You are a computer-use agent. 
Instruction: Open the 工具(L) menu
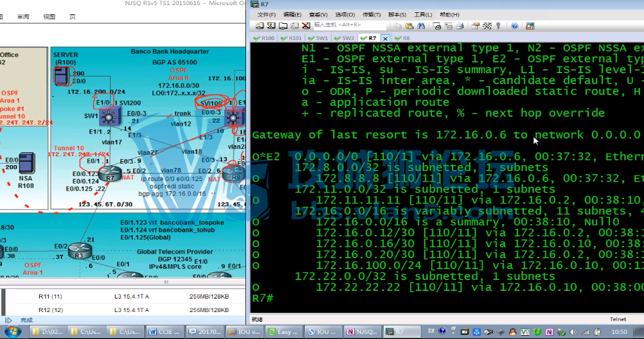click(423, 15)
